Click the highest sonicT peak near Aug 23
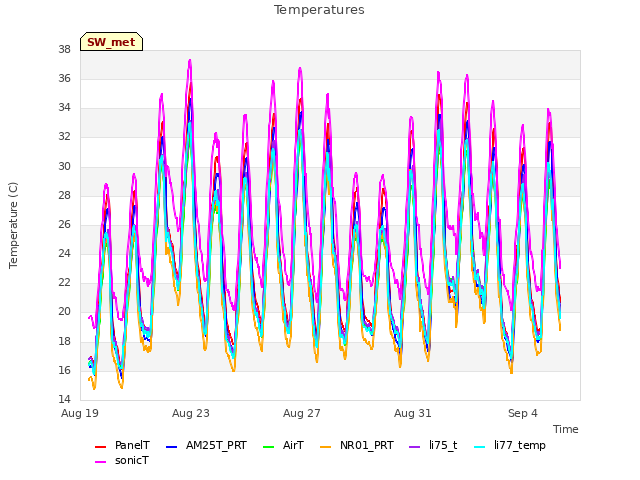The width and height of the screenshot is (640, 480). pyautogui.click(x=190, y=60)
